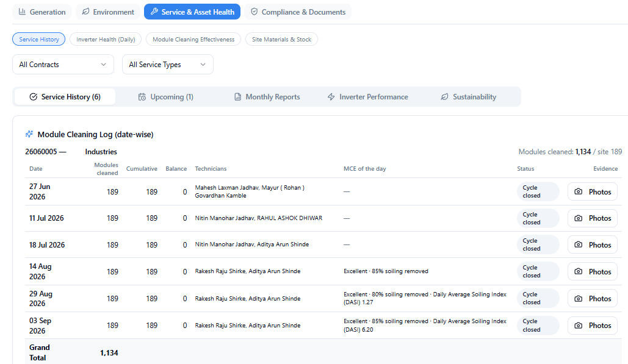Switch to the Generation tab
Screen dimensions: 628x364
point(42,12)
